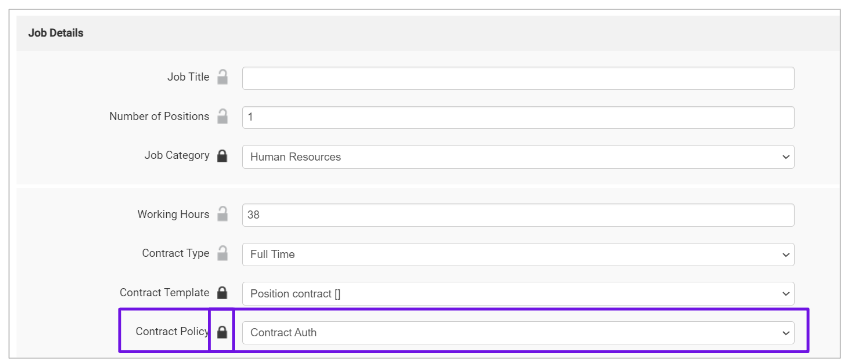Unlock the Contract Template padlock
Viewport: 847px width, 361px height.
click(x=222, y=293)
